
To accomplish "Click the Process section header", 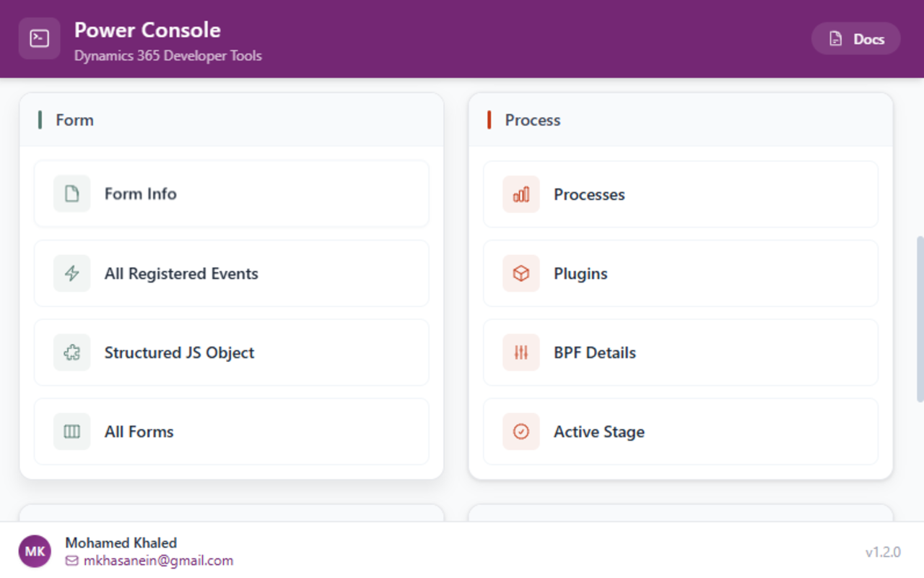I will 681,120.
